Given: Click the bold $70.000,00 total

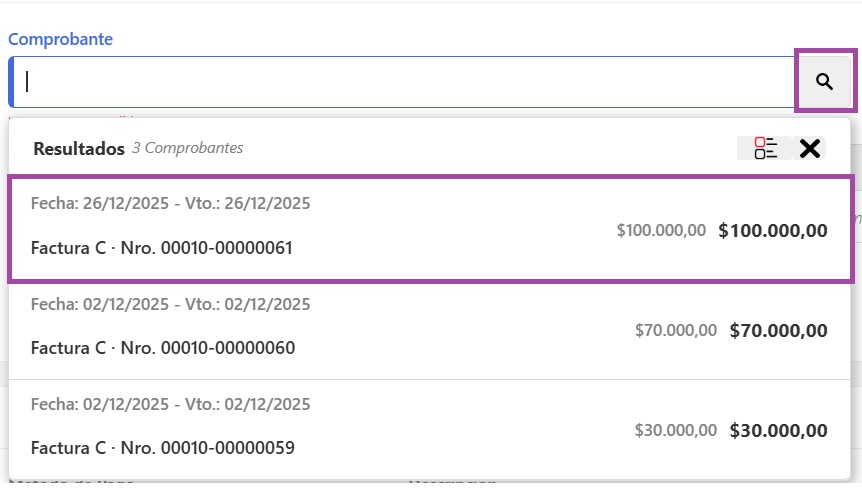Looking at the screenshot, I should [x=778, y=330].
